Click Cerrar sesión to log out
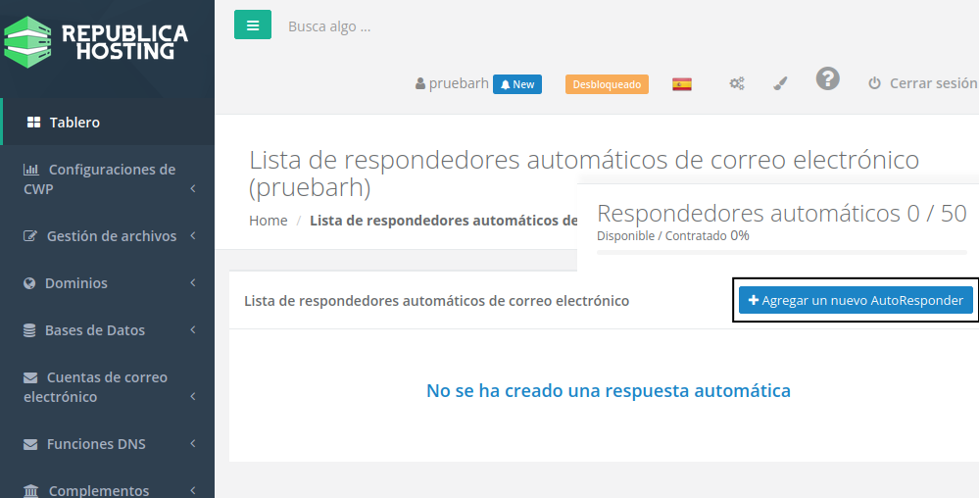Screen dimensions: 980x498 [x=922, y=84]
